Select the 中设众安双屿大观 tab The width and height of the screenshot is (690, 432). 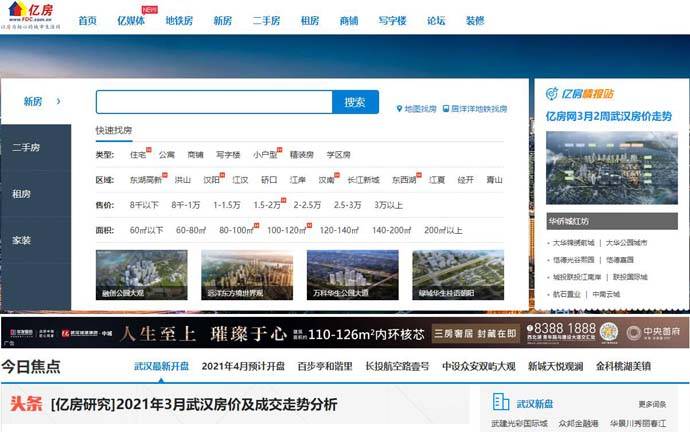[478, 366]
